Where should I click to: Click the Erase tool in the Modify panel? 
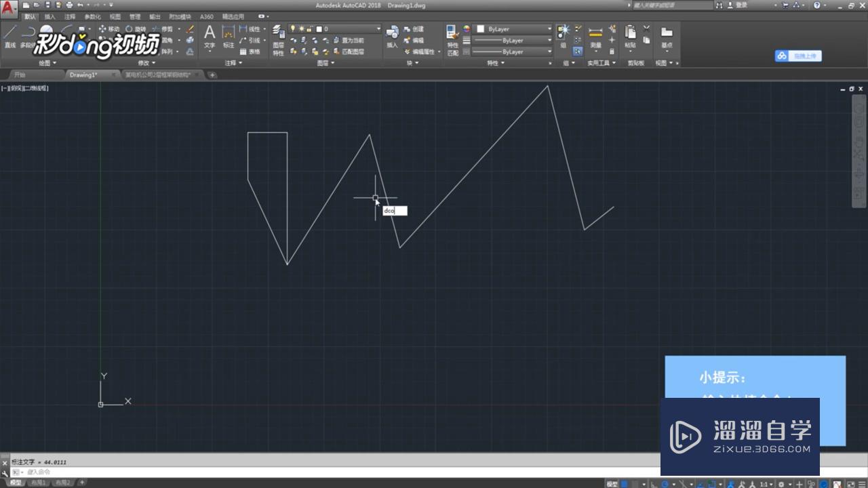[190, 29]
